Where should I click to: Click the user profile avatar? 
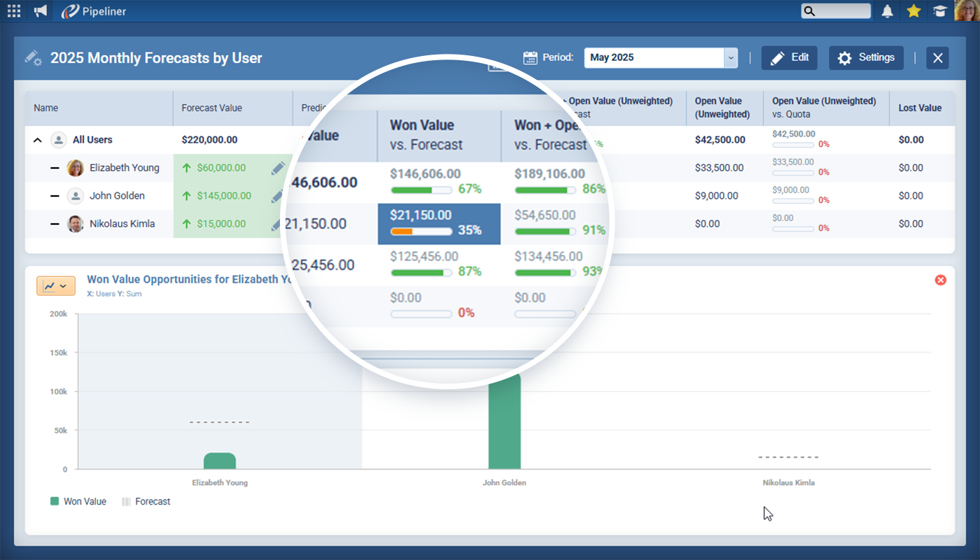tap(966, 11)
